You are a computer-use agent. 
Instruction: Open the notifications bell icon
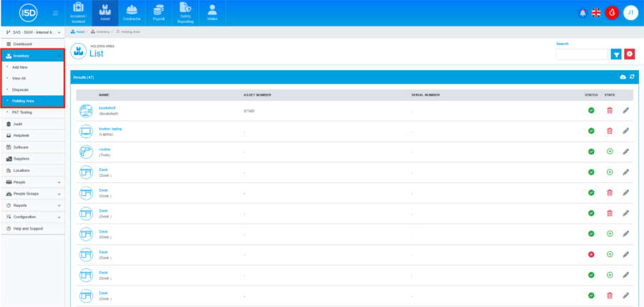[x=582, y=13]
